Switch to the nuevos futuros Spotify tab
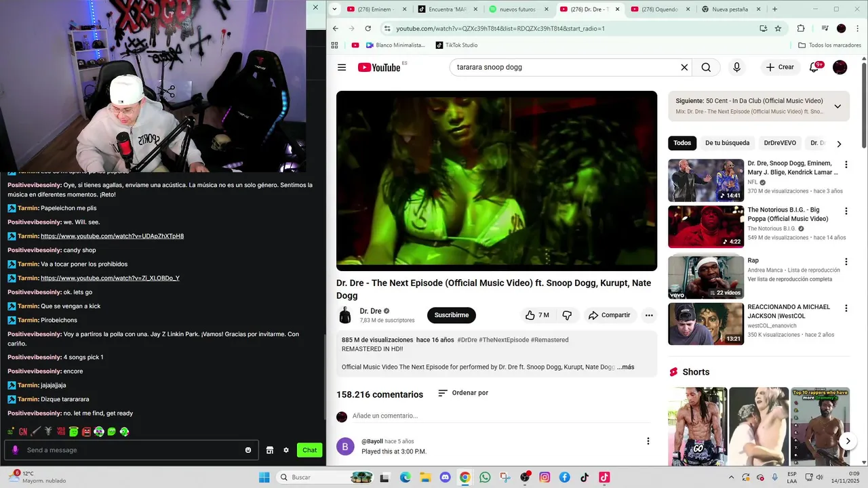Image resolution: width=868 pixels, height=488 pixels. coord(519,9)
